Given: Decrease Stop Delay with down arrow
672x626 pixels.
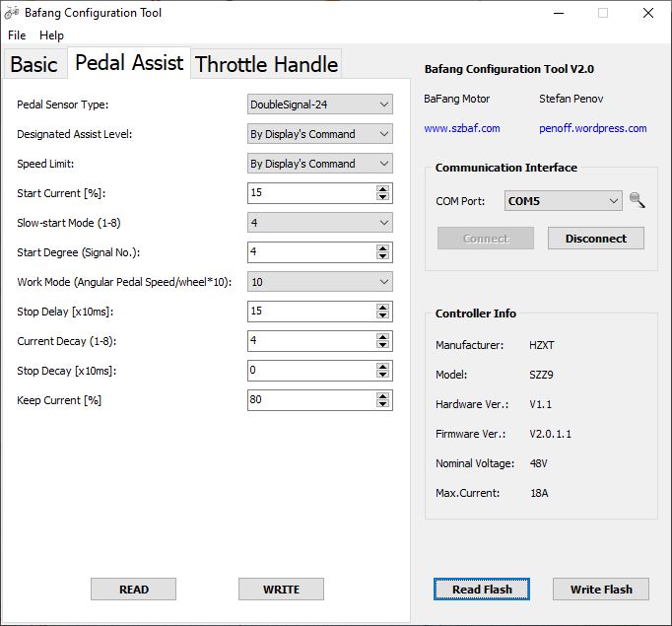Looking at the screenshot, I should coord(382,315).
